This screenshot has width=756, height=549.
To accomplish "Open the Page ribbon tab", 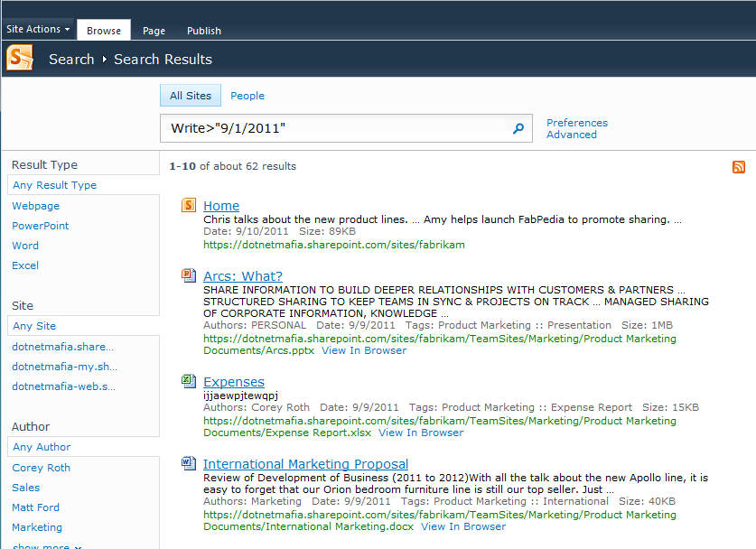I will click(x=154, y=31).
